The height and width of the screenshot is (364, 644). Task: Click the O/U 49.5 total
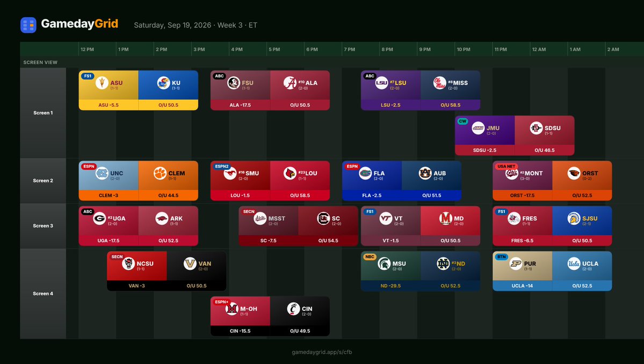[x=300, y=331]
